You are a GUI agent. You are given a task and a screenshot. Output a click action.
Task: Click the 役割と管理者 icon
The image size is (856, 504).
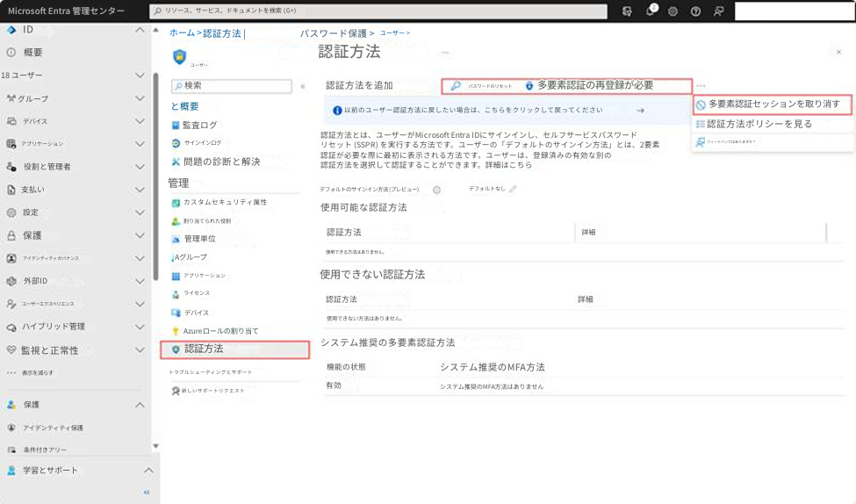(11, 167)
